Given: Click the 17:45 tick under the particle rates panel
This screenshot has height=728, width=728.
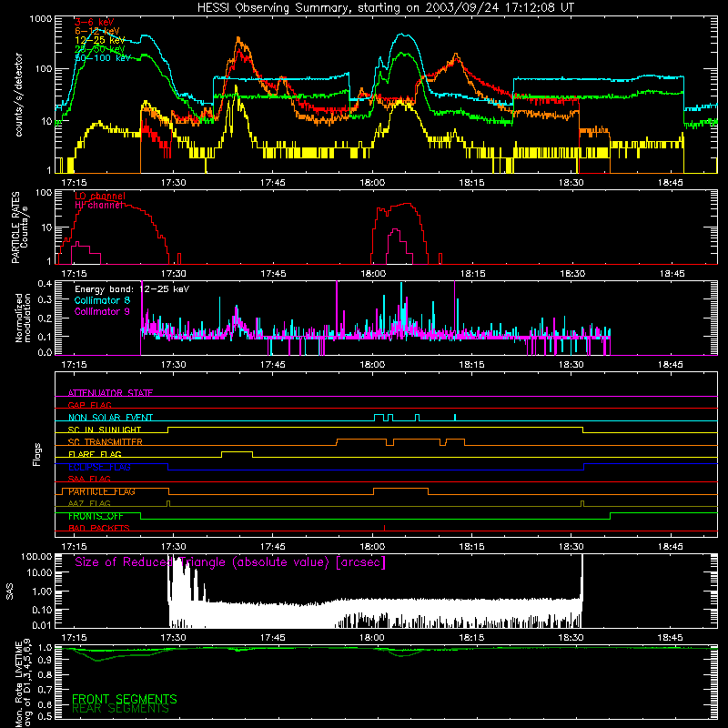Looking at the screenshot, I should point(273,274).
